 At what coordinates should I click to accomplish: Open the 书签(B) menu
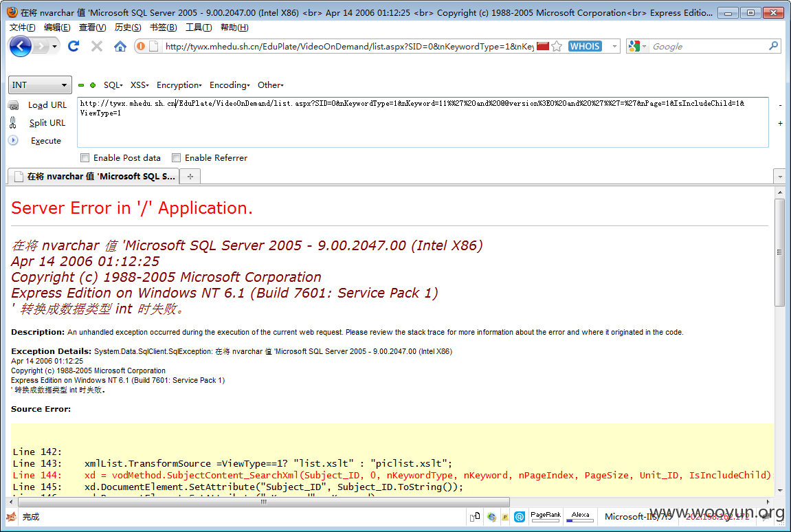click(164, 27)
